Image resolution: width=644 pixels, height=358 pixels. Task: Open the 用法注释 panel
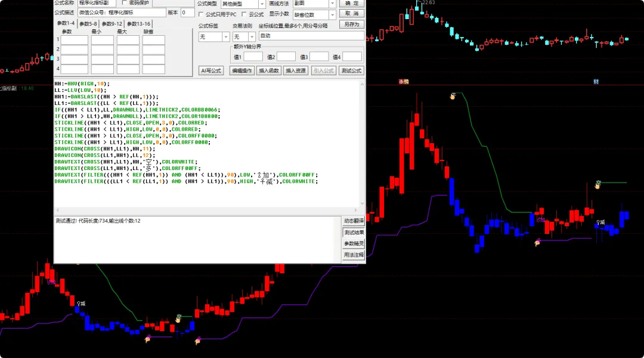[x=354, y=255]
